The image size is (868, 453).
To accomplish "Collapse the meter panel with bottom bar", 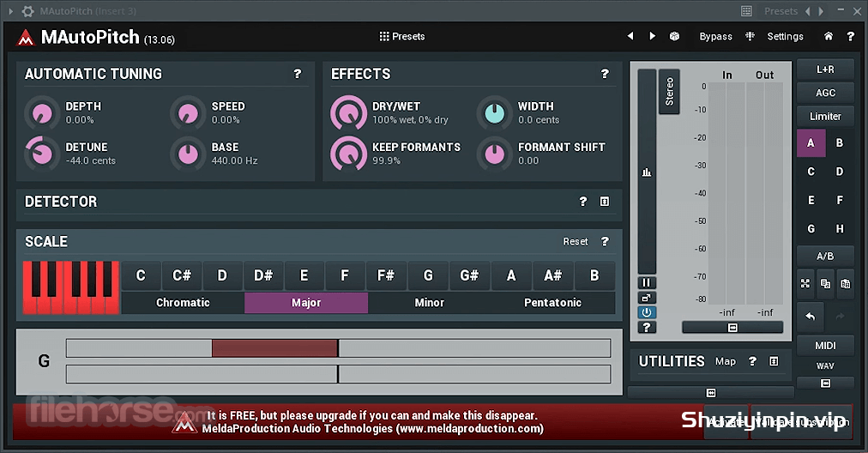I will [732, 328].
